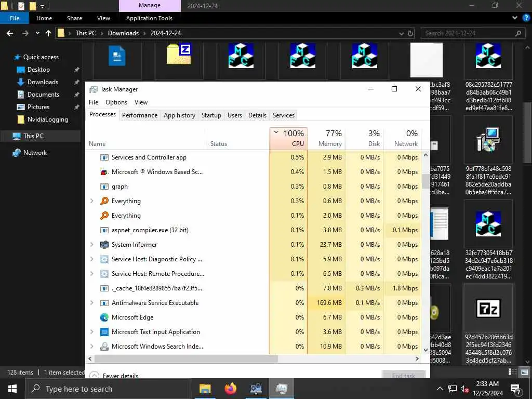Click the Explorer back arrow
This screenshot has width=532, height=399.
pos(10,33)
